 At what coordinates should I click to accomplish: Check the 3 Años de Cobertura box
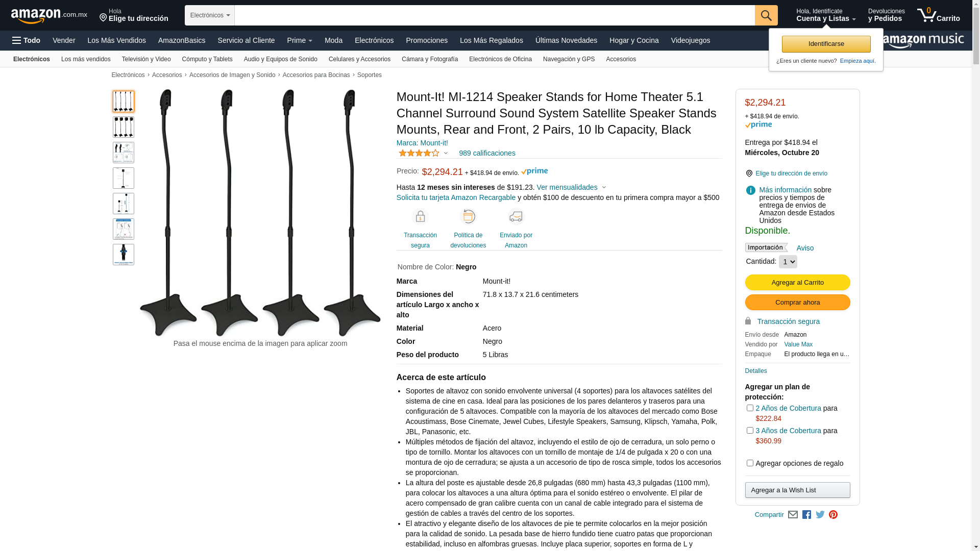tap(750, 431)
